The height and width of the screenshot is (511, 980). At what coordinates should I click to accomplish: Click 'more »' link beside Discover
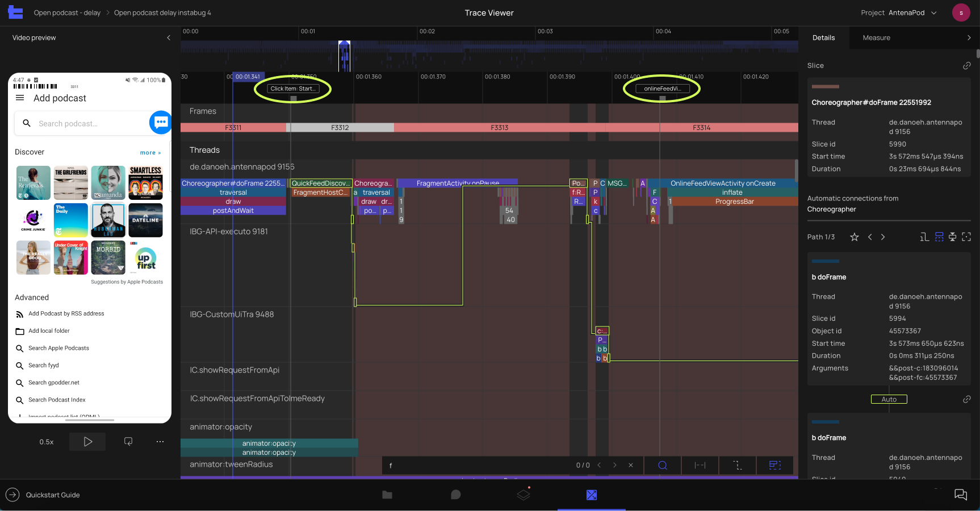[150, 153]
